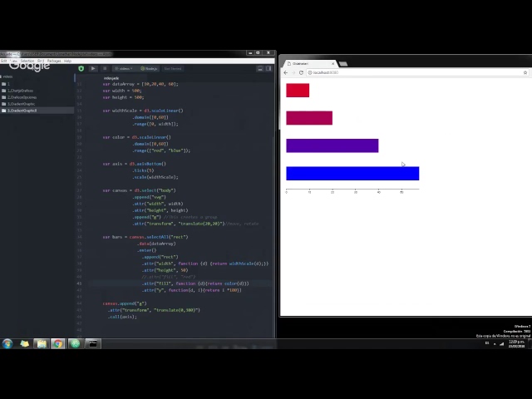The height and width of the screenshot is (399, 532).
Task: Open a new Chrome tab
Action: [343, 64]
